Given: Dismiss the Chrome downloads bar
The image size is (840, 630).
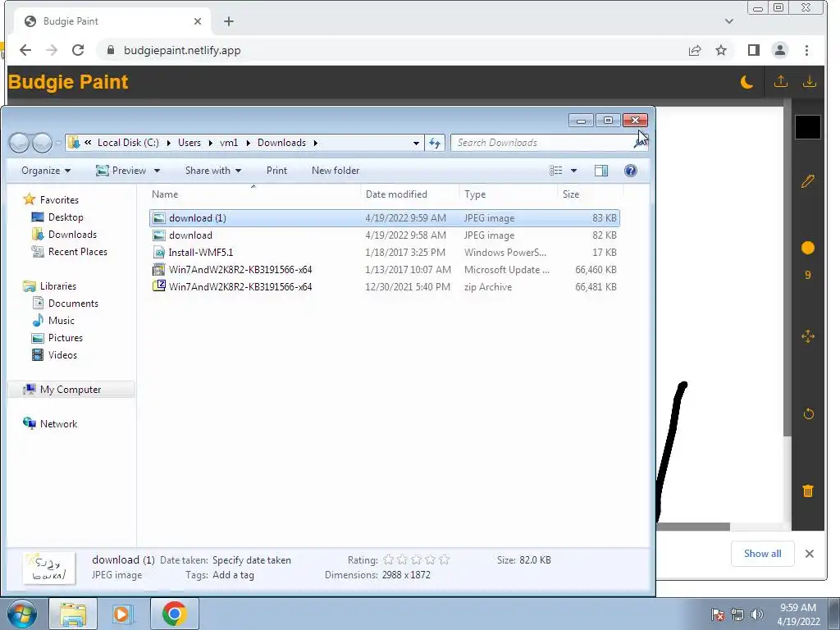Looking at the screenshot, I should click(810, 554).
